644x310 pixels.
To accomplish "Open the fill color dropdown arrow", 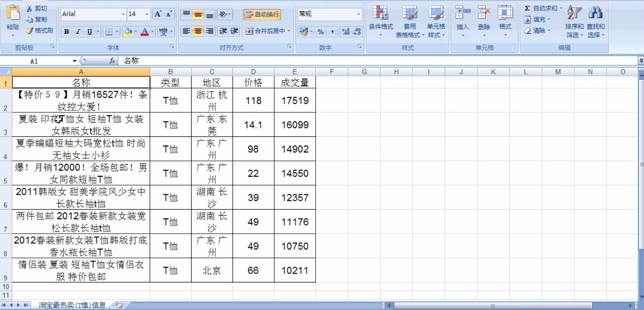I will [x=136, y=32].
